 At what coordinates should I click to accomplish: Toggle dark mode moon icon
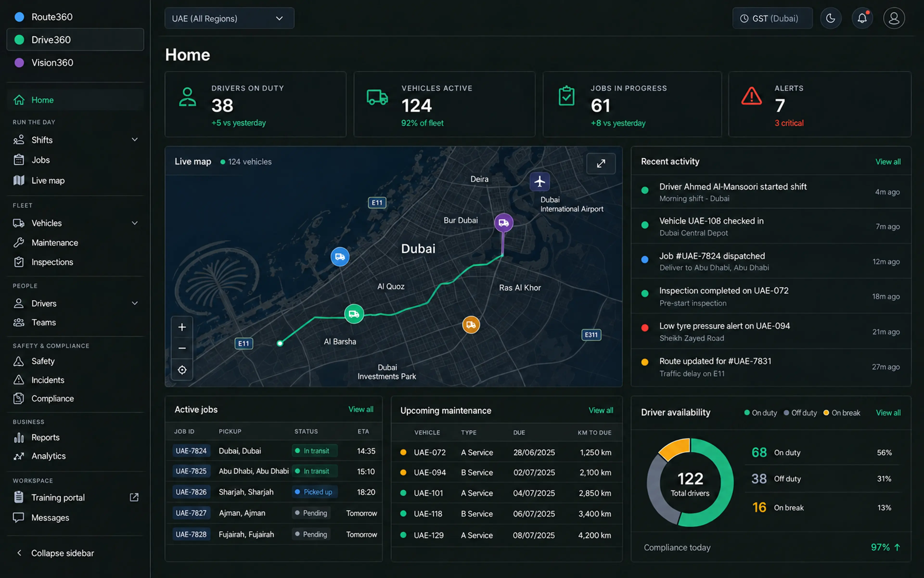[830, 18]
